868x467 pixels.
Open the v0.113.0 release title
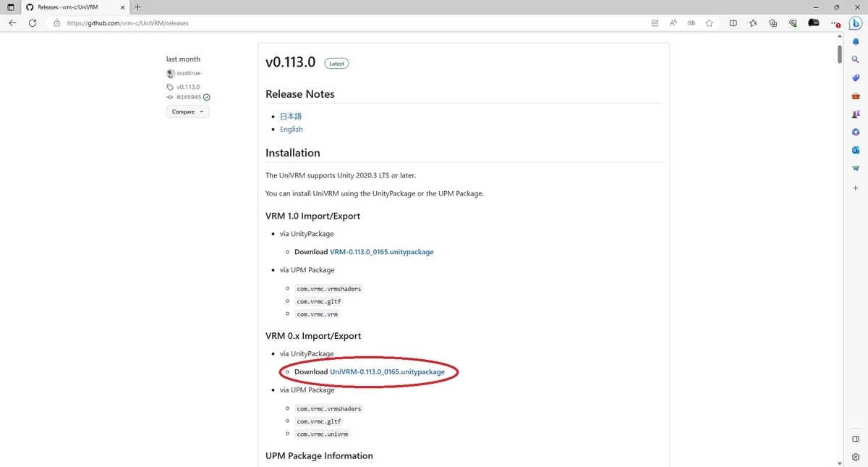tap(291, 62)
